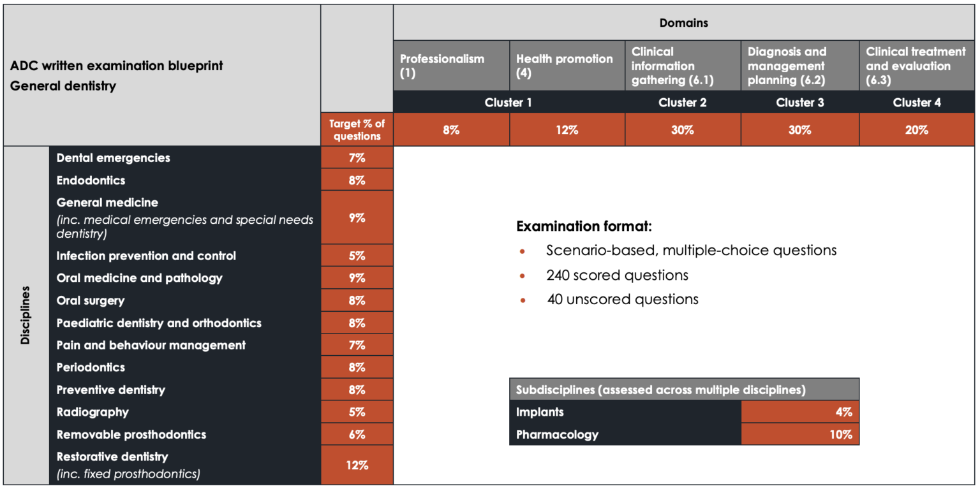
Task: Select the Target % of questions cell
Action: click(x=357, y=130)
